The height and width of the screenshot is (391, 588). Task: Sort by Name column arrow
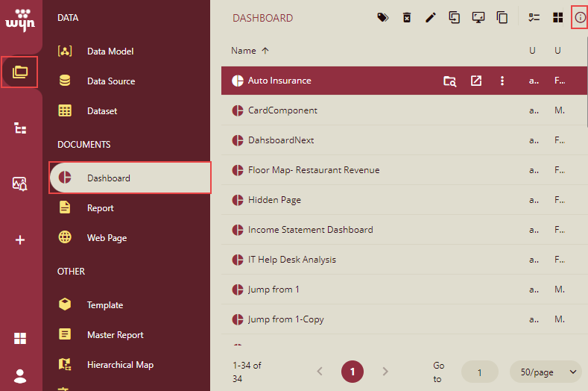pos(265,51)
